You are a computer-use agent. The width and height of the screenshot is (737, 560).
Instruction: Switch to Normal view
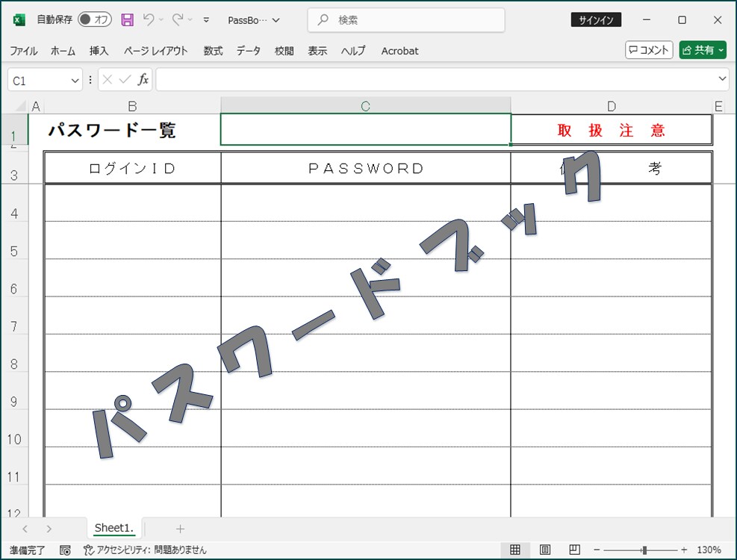tap(515, 550)
